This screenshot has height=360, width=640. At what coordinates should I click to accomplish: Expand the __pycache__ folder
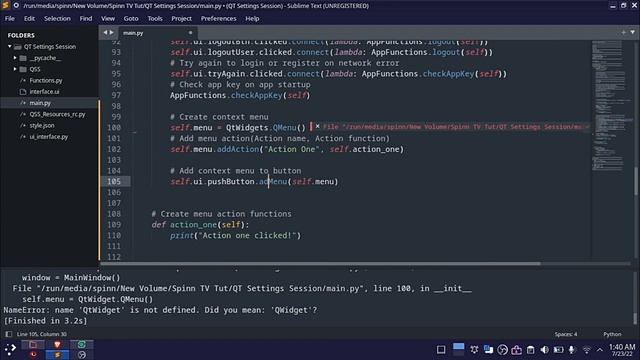coord(15,58)
